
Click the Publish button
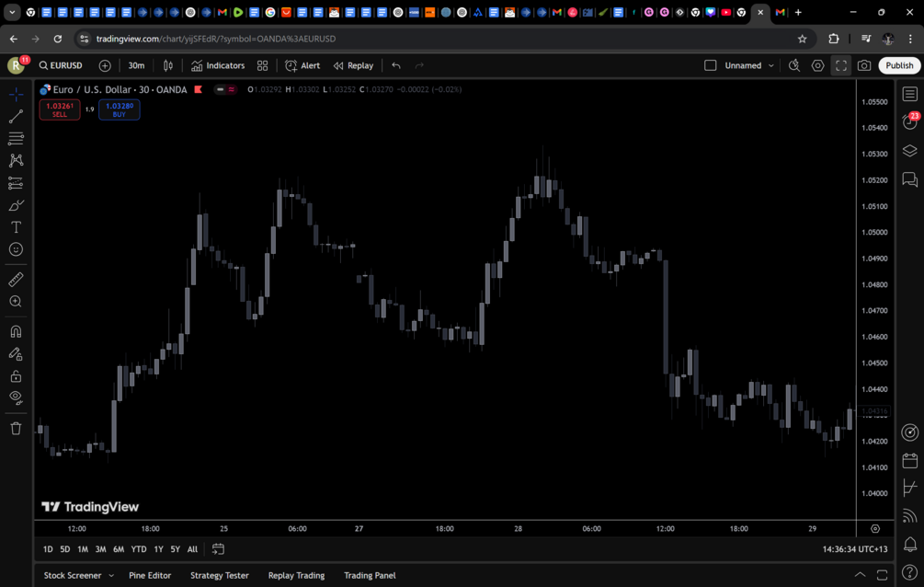(899, 65)
